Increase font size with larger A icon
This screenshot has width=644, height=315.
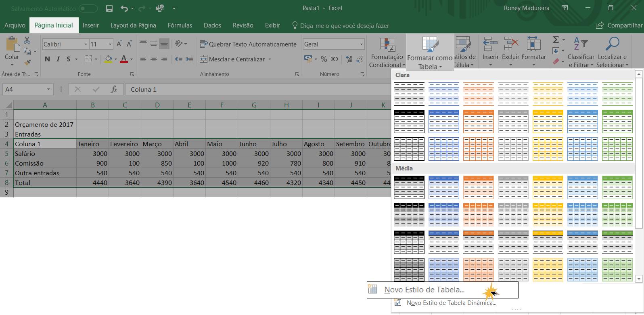tap(119, 44)
